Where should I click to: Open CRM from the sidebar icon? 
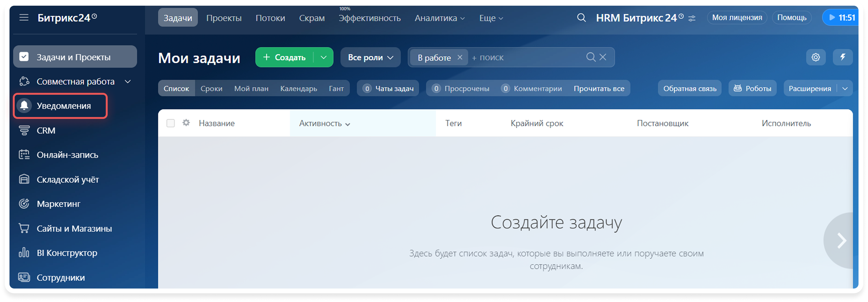pos(24,130)
